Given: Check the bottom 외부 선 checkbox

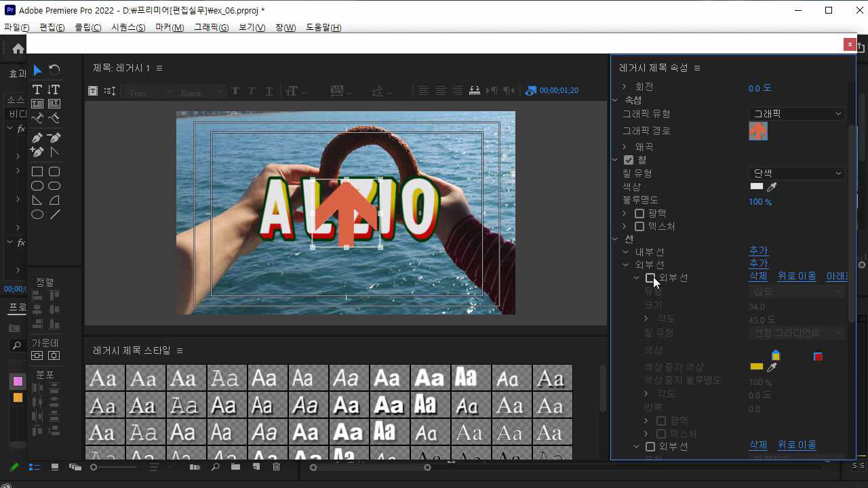Looking at the screenshot, I should tap(650, 447).
